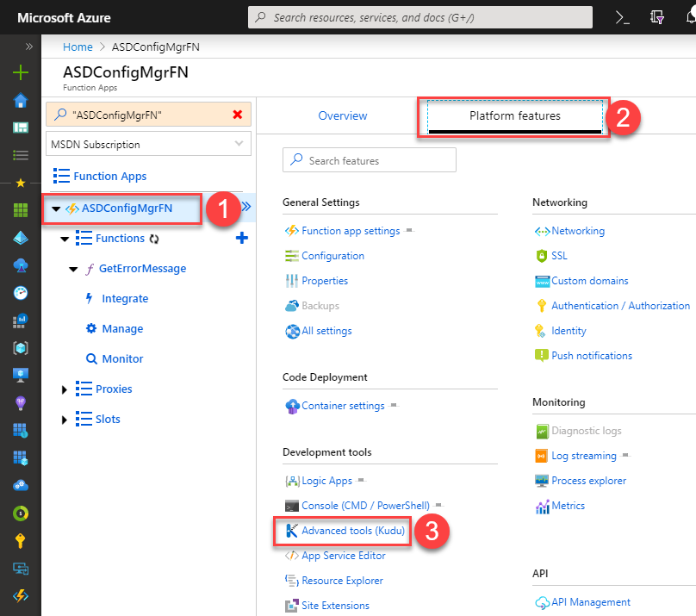Refresh the Functions list icon

(x=154, y=239)
